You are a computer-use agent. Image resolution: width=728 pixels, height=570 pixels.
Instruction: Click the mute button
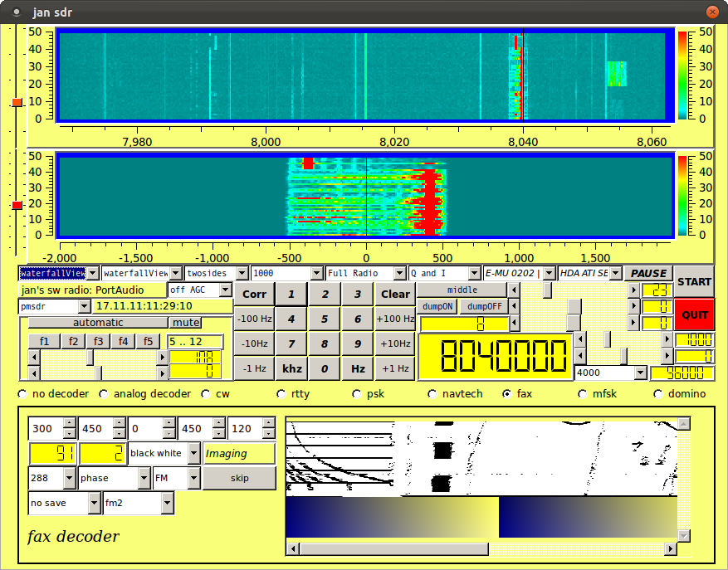pos(186,322)
